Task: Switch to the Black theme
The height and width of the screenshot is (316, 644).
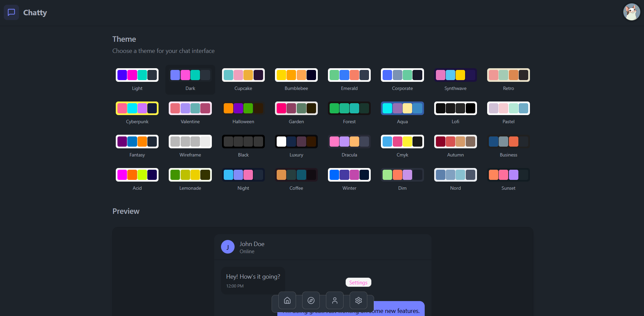Action: (243, 146)
